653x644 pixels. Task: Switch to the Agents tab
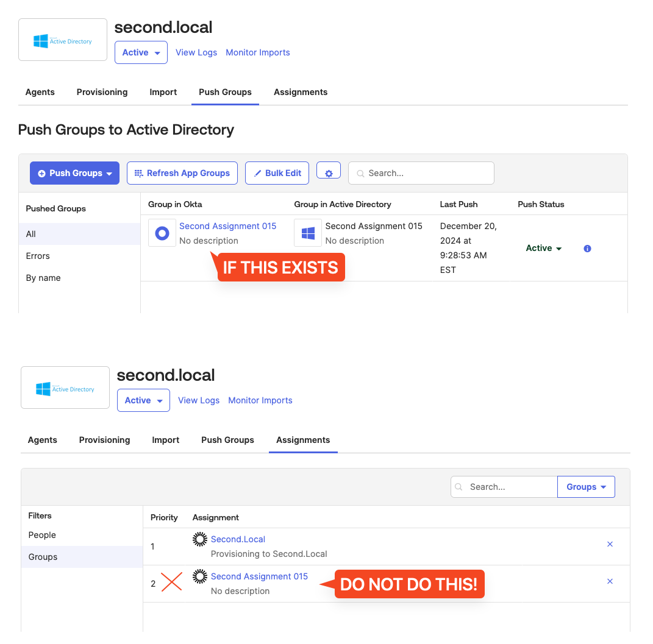click(x=40, y=92)
